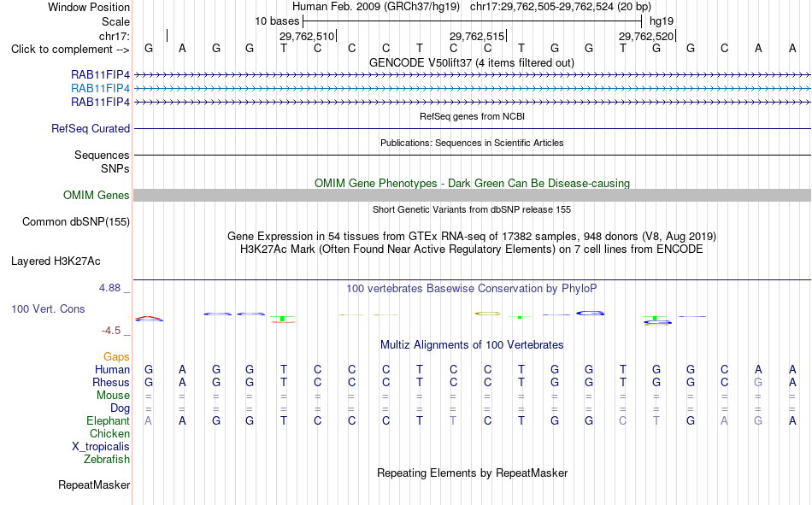Click the 'Human Feb. 2009 (GRCh37/hg19)' header text

376,7
